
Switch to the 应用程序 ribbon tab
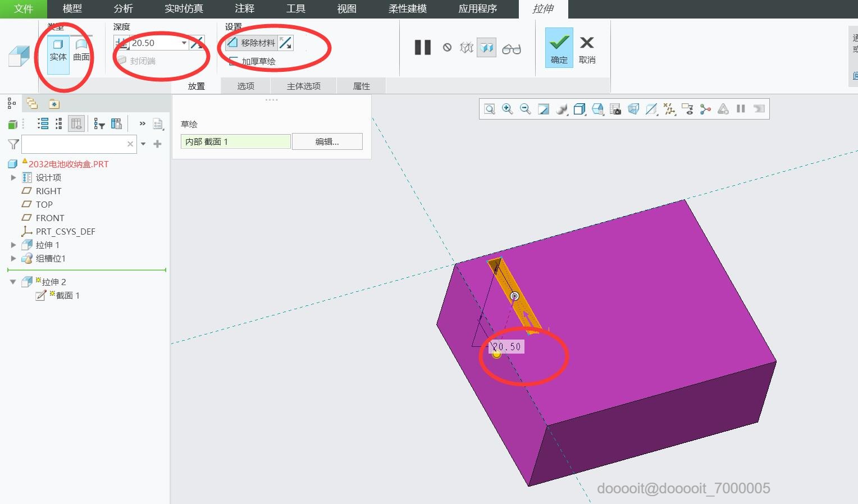[x=478, y=9]
